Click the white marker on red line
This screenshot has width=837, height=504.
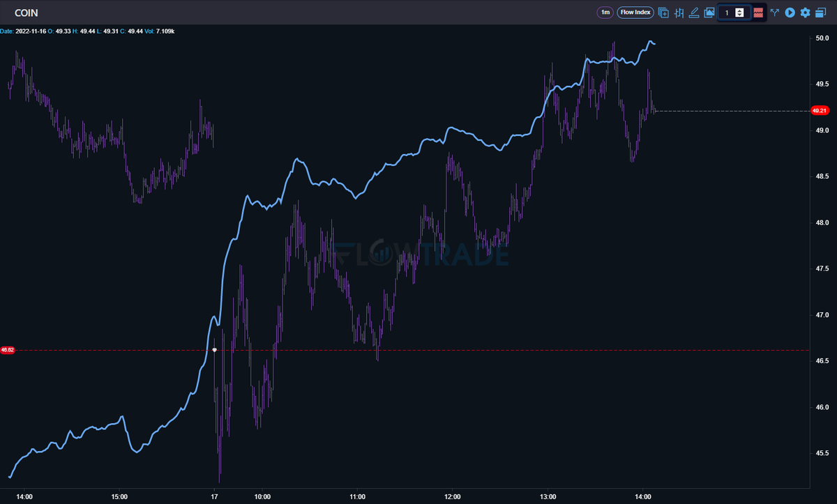point(215,350)
